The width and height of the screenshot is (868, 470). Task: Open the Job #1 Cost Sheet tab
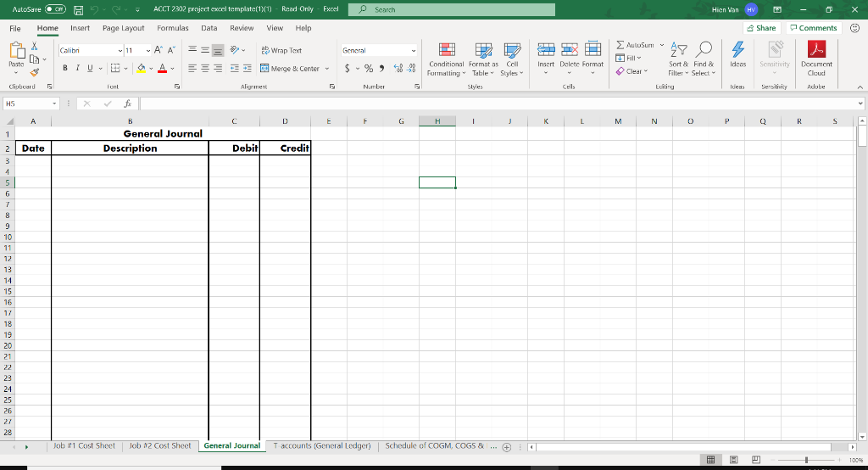pyautogui.click(x=84, y=445)
